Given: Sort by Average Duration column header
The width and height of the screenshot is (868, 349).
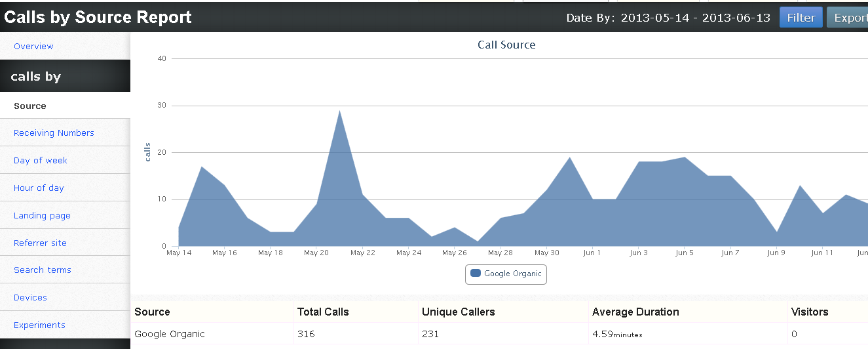Looking at the screenshot, I should click(x=635, y=312).
